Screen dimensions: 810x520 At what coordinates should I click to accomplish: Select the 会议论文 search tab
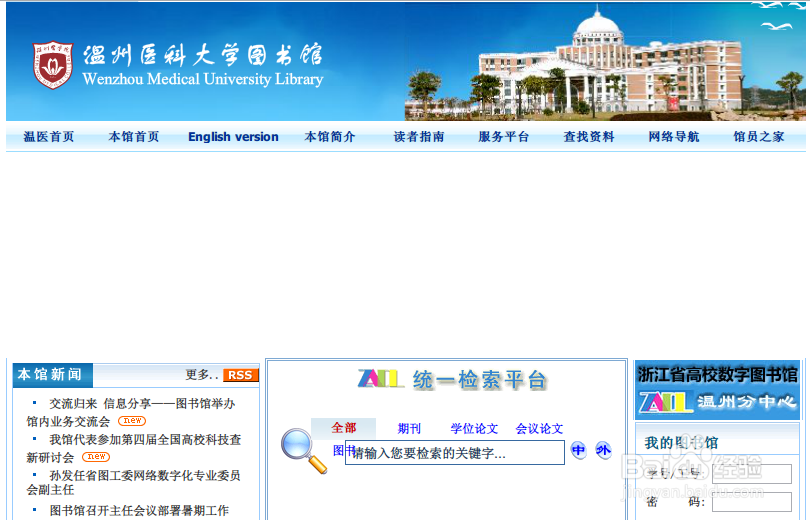coord(539,429)
